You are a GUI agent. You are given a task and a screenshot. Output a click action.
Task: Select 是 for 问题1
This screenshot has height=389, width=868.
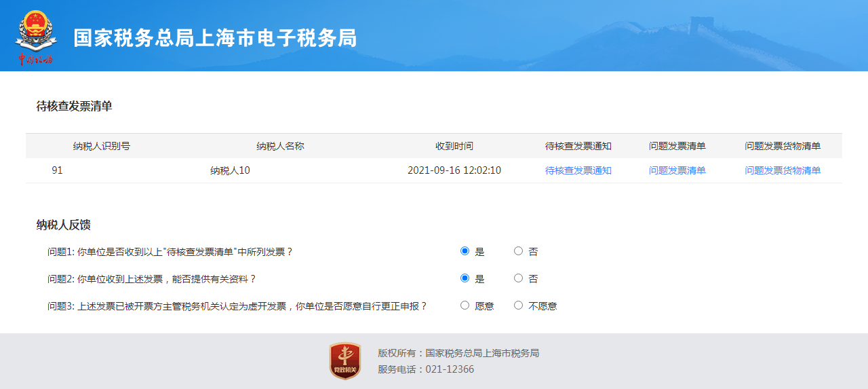(465, 251)
